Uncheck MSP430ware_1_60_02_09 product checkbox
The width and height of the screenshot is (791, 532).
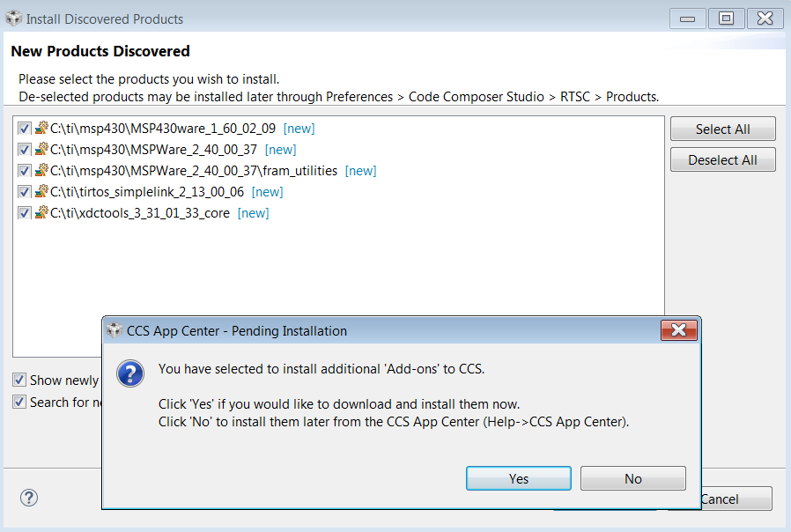(24, 129)
